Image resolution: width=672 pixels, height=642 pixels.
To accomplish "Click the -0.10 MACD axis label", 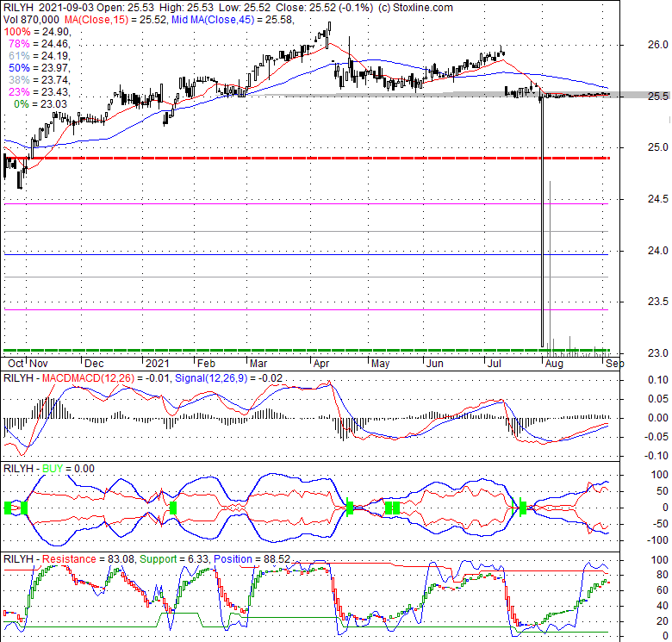I will point(657,456).
